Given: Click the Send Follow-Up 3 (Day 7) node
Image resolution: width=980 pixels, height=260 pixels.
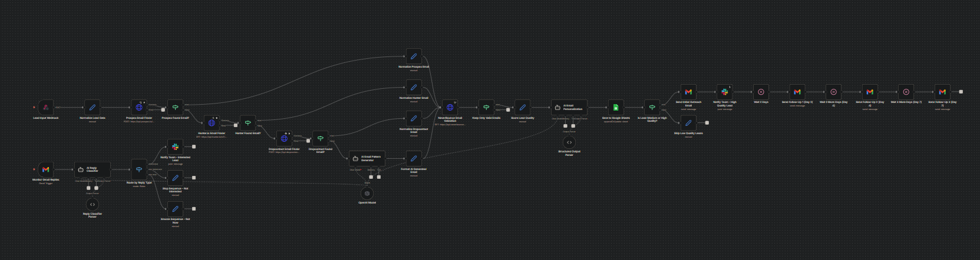Looking at the screenshot, I should tap(942, 92).
